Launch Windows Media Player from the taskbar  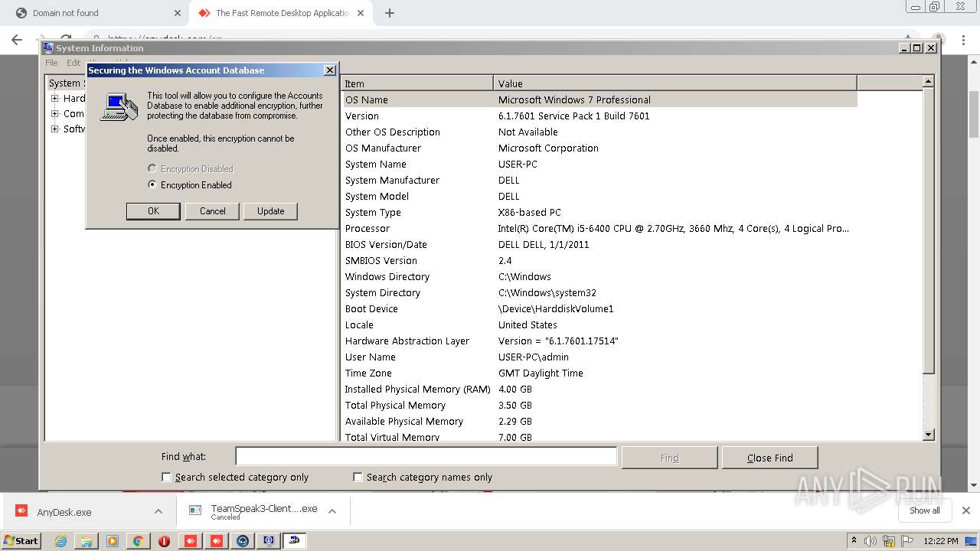(113, 541)
